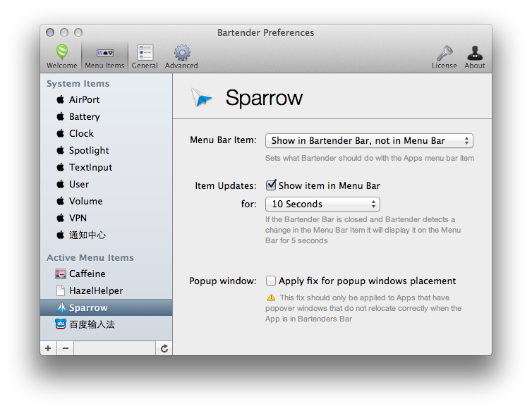Open the 10 Seconds duration dropdown
This screenshot has width=532, height=411.
(x=322, y=204)
